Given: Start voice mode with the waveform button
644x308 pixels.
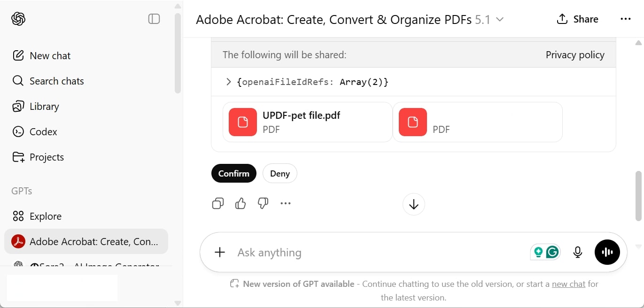Looking at the screenshot, I should [x=607, y=252].
